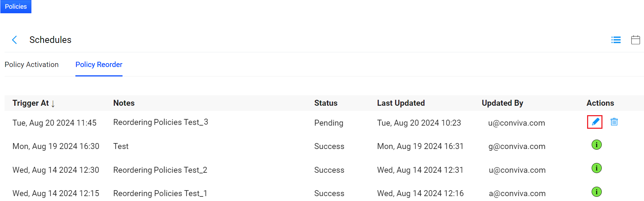This screenshot has height=201, width=644.
Task: Show info for Reordering Policies Test_2
Action: tap(597, 168)
